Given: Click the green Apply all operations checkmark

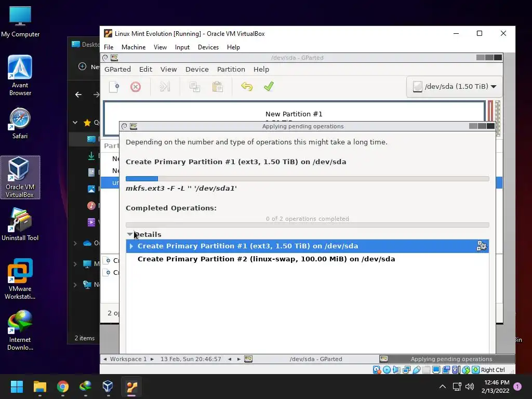Looking at the screenshot, I should tap(269, 87).
